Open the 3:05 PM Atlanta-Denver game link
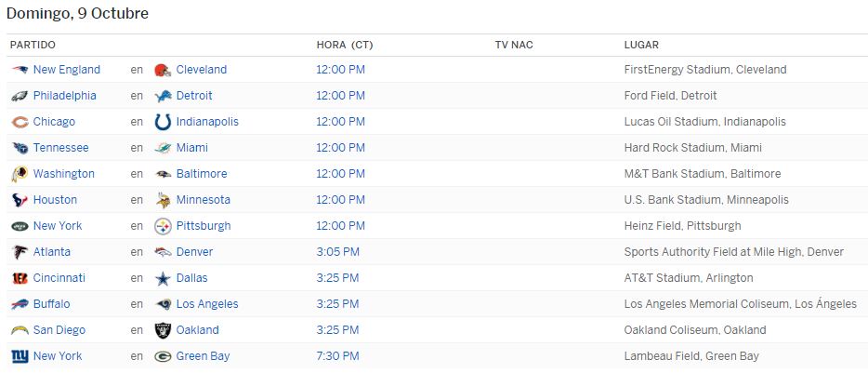The height and width of the screenshot is (373, 868). click(x=337, y=252)
